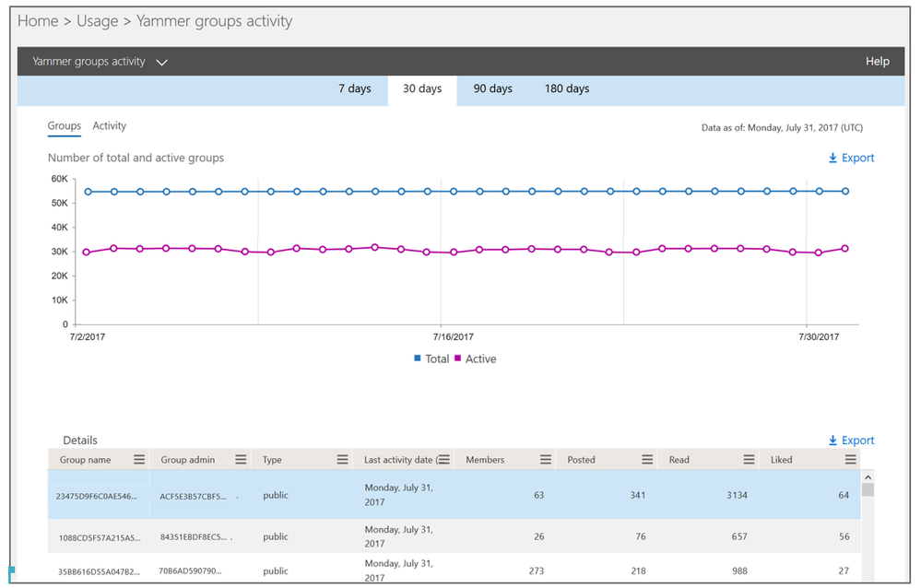Switch to the Activity chart view

[110, 125]
